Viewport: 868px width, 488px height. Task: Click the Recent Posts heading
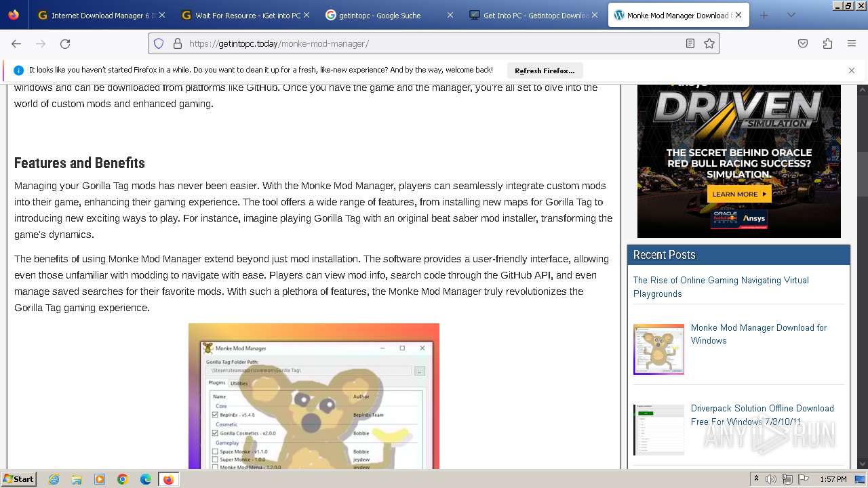[x=664, y=255]
